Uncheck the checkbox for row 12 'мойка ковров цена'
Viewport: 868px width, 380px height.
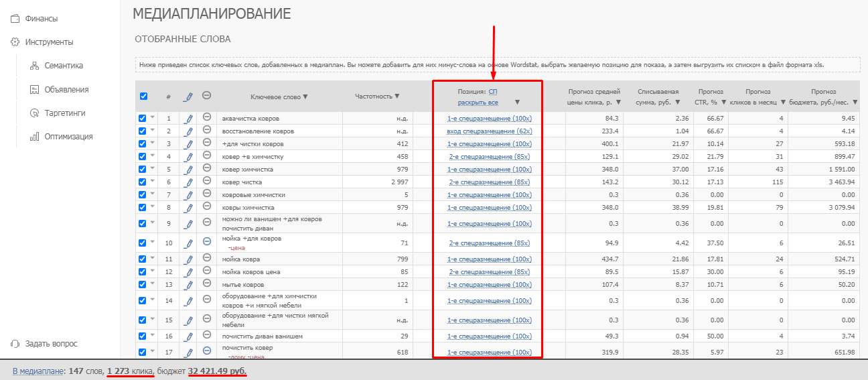pyautogui.click(x=142, y=272)
